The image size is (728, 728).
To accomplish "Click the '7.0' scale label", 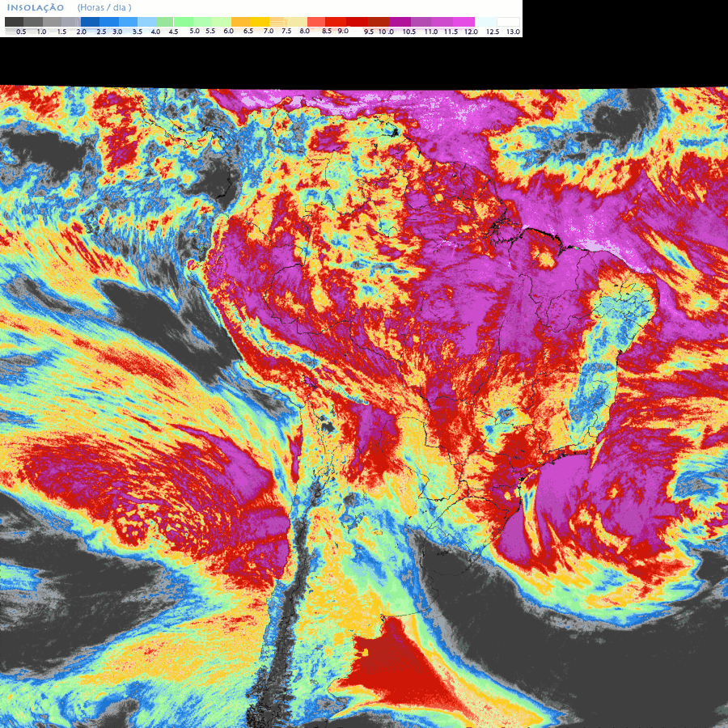I will pyautogui.click(x=269, y=31).
